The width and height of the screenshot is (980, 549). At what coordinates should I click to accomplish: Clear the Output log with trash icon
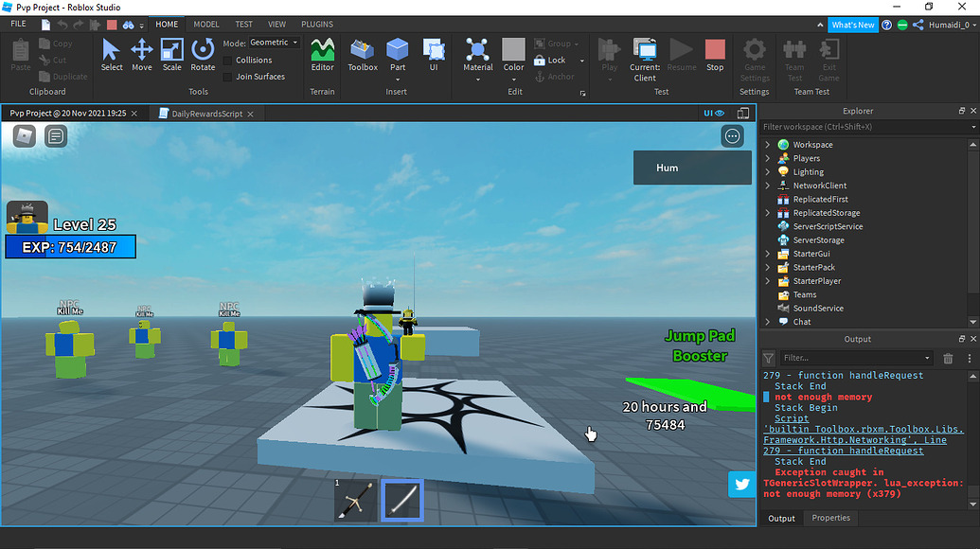point(948,358)
